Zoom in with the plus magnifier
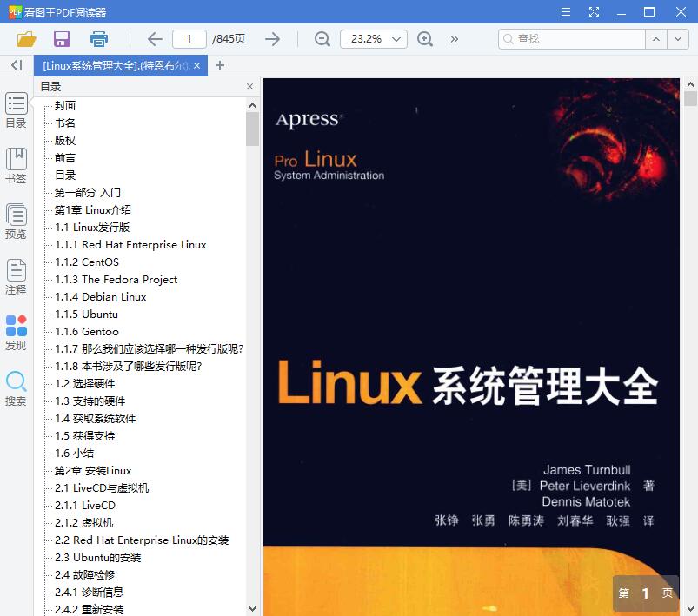Screen dimensions: 698x616 tap(425, 39)
